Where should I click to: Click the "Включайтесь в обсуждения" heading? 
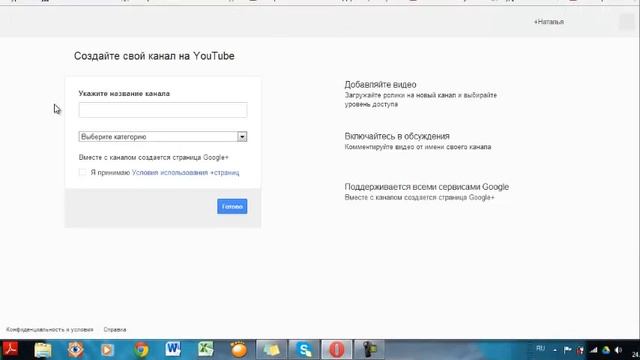397,136
